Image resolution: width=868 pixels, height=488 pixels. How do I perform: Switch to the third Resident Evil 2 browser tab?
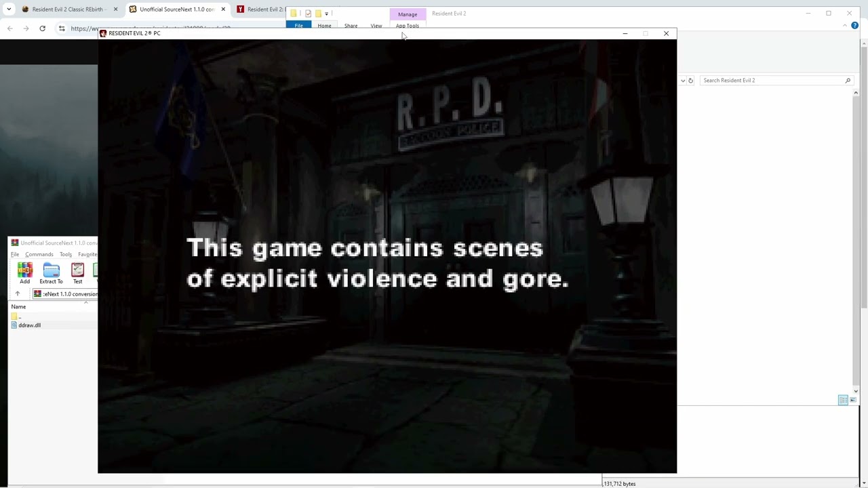click(x=261, y=9)
